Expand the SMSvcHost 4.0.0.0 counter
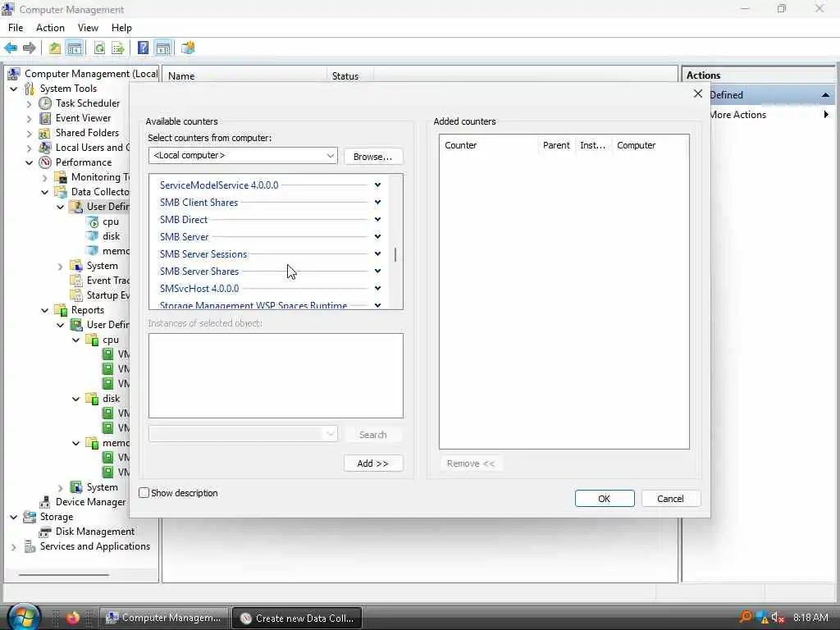This screenshot has width=840, height=630. [x=377, y=288]
